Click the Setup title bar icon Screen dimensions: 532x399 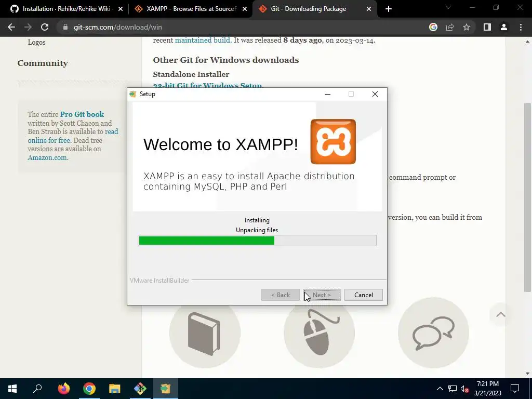pos(133,94)
